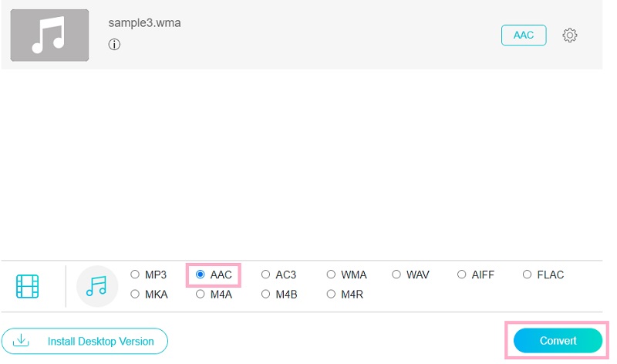Choose MKA output format

click(x=135, y=294)
